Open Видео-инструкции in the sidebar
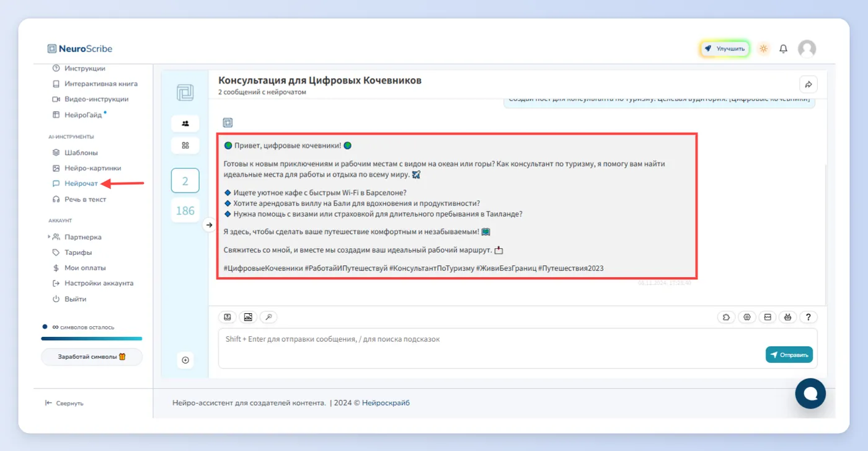 (x=91, y=99)
